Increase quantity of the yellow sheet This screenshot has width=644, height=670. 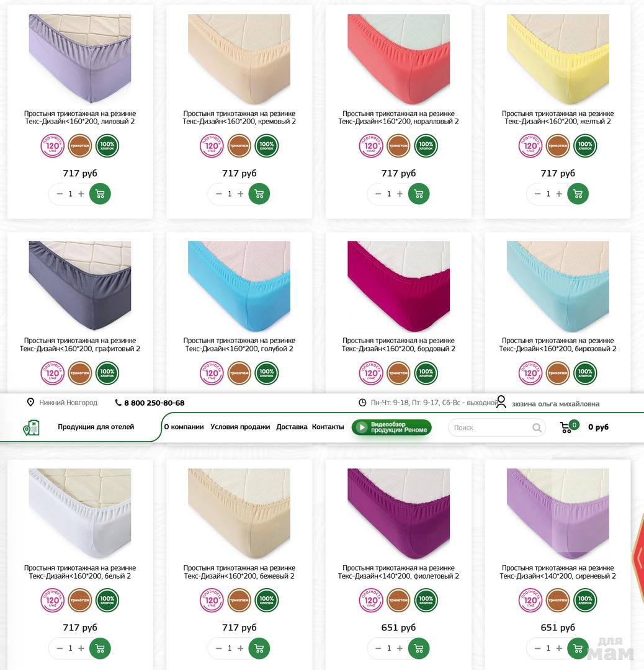[x=559, y=194]
